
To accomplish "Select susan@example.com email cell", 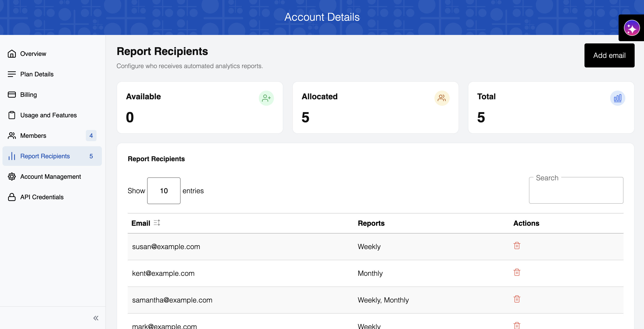I will point(166,247).
